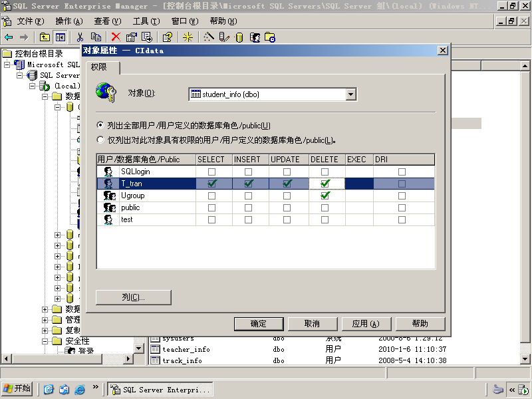Image resolution: width=532 pixels, height=399 pixels.
Task: Click the yellow star new item icon
Action: point(188,37)
